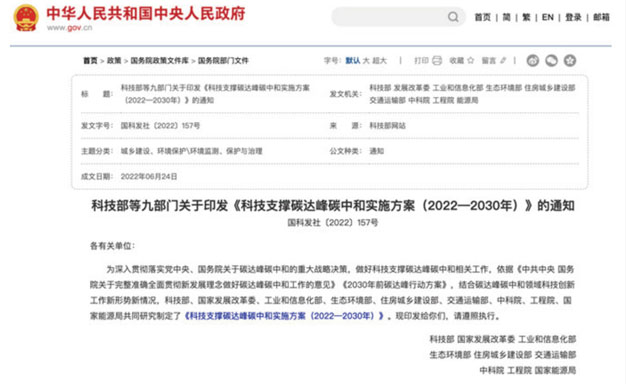This screenshot has width=626, height=390.
Task: Share via the Qzone star round icon
Action: [570, 61]
